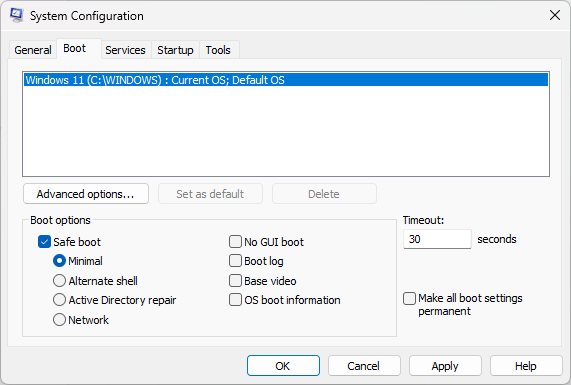This screenshot has height=385, width=571.
Task: Click the Timeout seconds input field
Action: 437,239
